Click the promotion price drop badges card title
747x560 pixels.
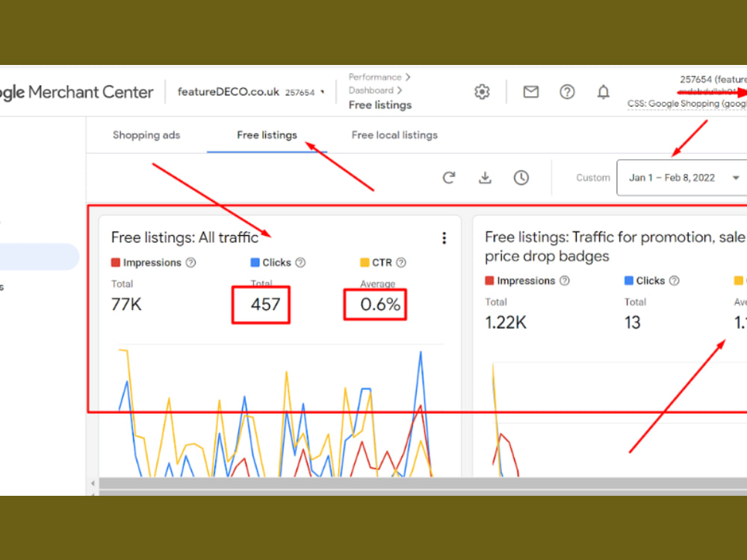coord(616,246)
